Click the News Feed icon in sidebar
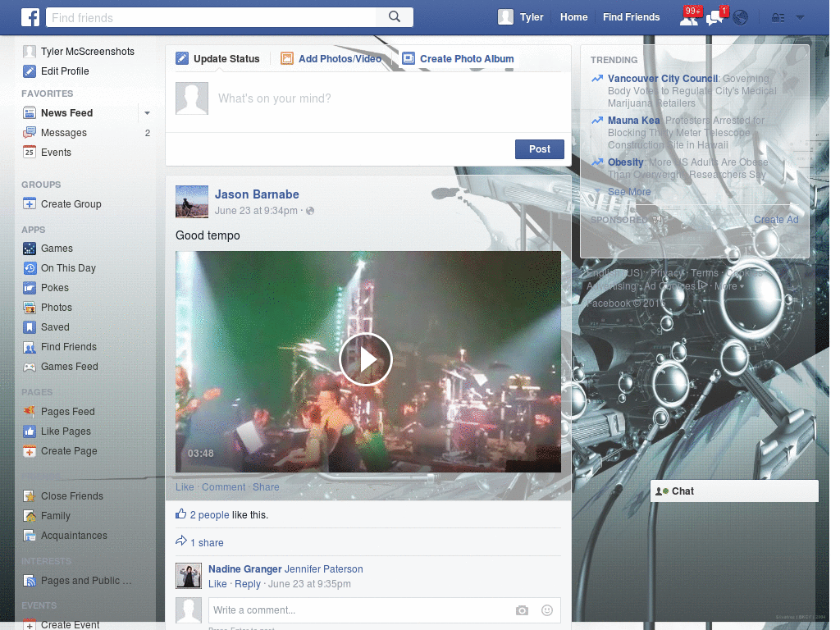This screenshot has height=630, width=840. click(x=30, y=113)
